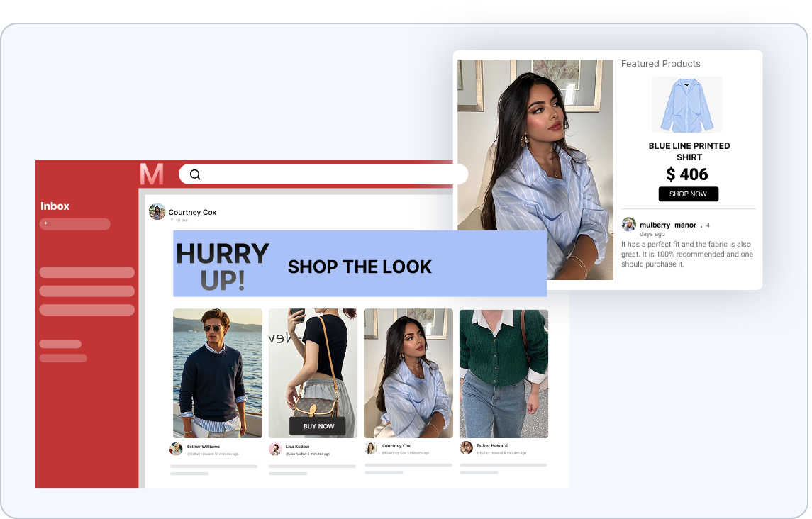Open Lisa Kudow profile avatar
Viewport: 812px width, 519px height.
coord(275,449)
